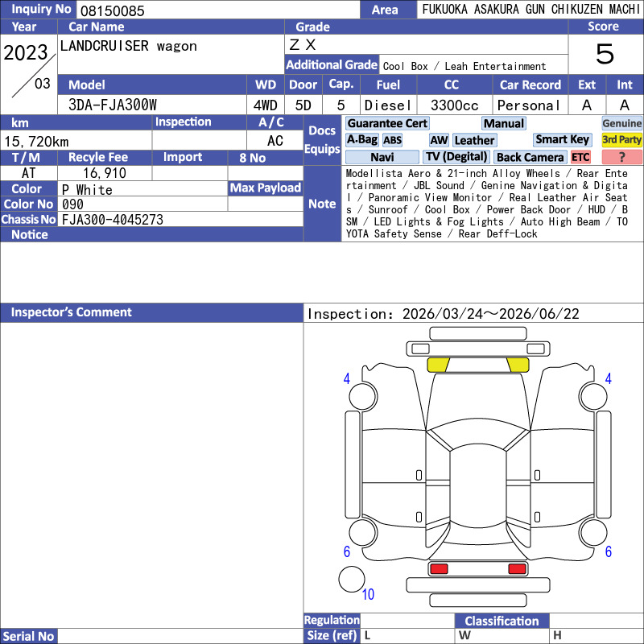The height and width of the screenshot is (644, 644).
Task: Click the pink question mark badge
Action: pos(621,157)
